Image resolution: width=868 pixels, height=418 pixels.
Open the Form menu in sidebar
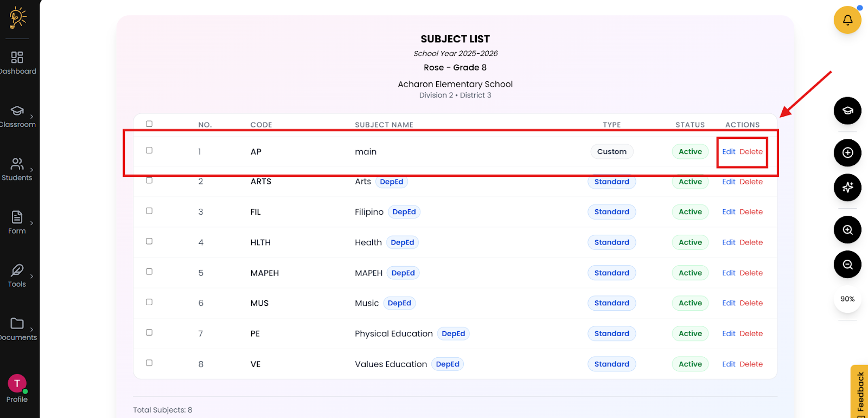point(17,222)
